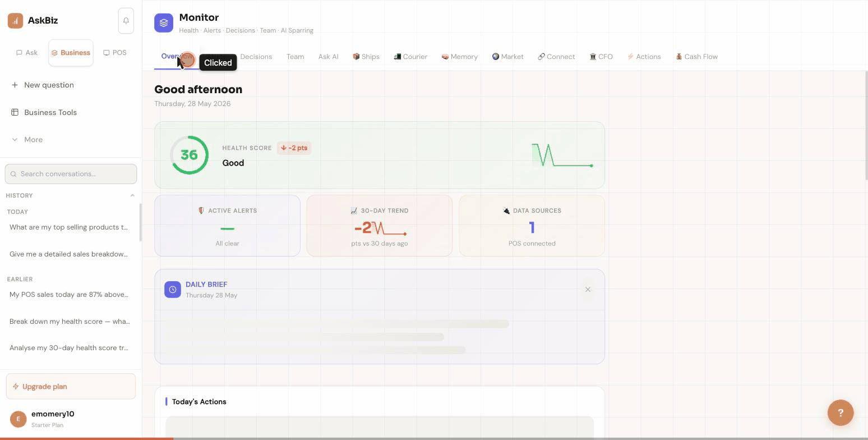Open the orange help question-mark button
This screenshot has height=440, width=868.
tap(841, 412)
